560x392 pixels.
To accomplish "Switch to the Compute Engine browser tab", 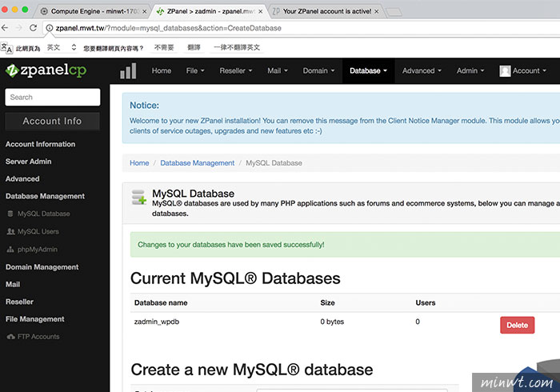I will point(94,11).
